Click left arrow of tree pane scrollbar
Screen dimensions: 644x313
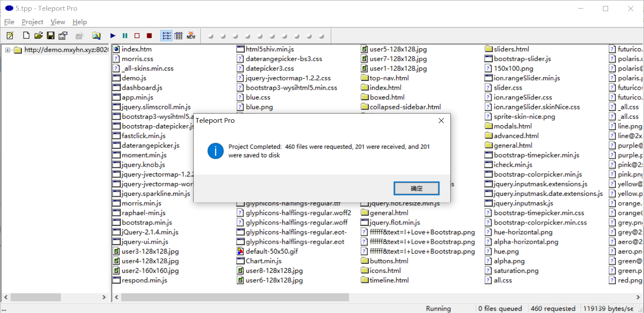tap(6, 297)
